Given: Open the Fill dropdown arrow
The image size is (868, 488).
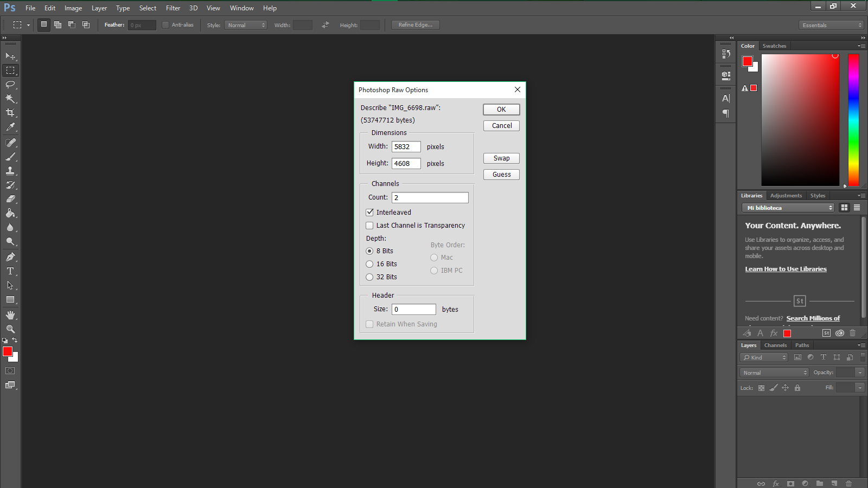Looking at the screenshot, I should click(860, 388).
